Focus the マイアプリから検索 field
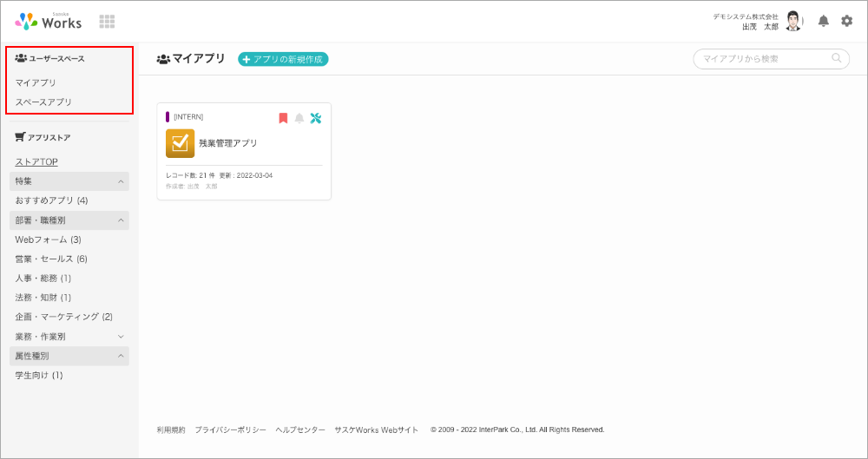Viewport: 868px width, 459px height. 771,59
